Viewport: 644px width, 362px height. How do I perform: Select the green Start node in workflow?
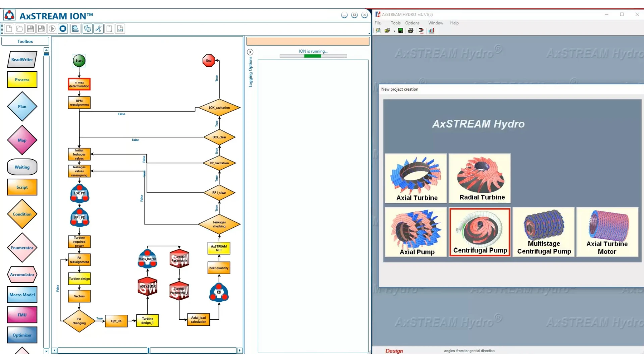(x=79, y=61)
